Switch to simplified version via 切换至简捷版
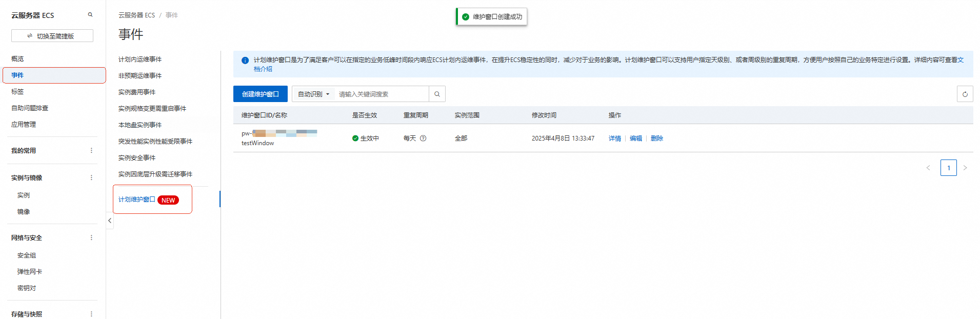980x319 pixels. pyautogui.click(x=52, y=36)
